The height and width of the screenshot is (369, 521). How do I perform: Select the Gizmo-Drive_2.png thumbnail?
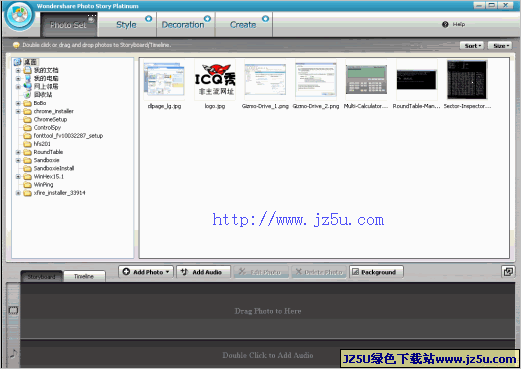[x=316, y=80]
